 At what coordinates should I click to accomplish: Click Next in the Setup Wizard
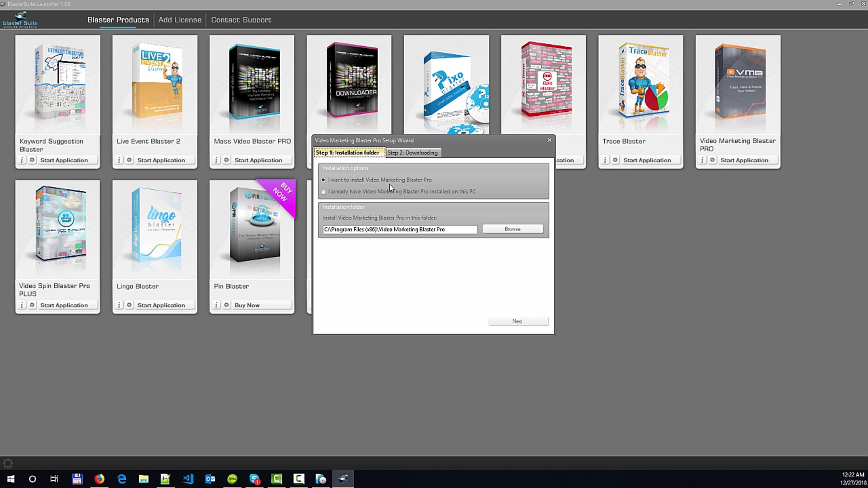click(518, 321)
